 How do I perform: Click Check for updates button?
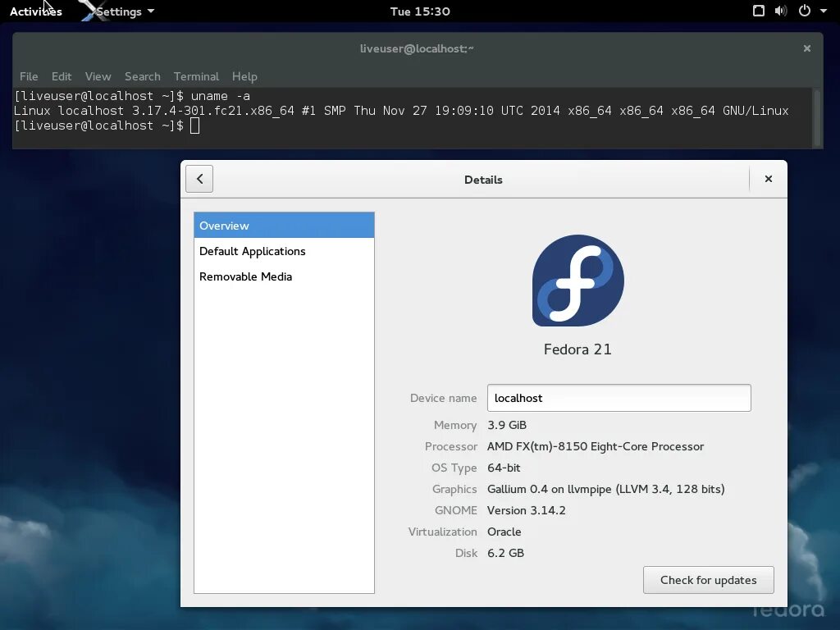708,580
